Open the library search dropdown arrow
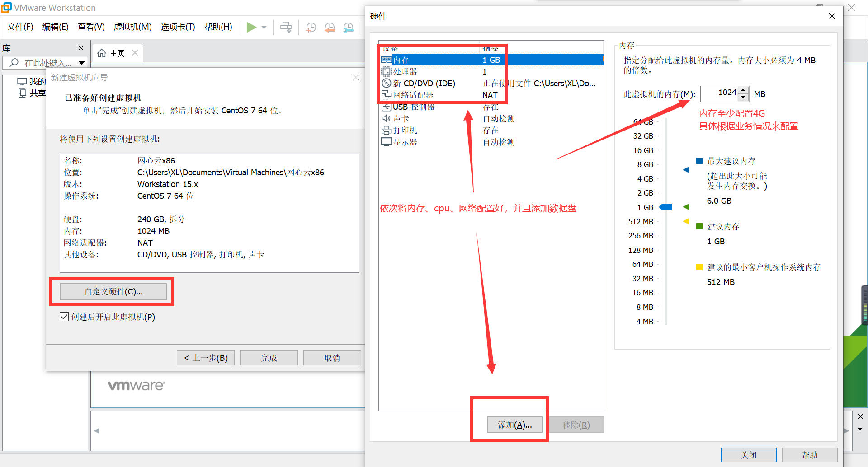868x467 pixels. pyautogui.click(x=81, y=63)
